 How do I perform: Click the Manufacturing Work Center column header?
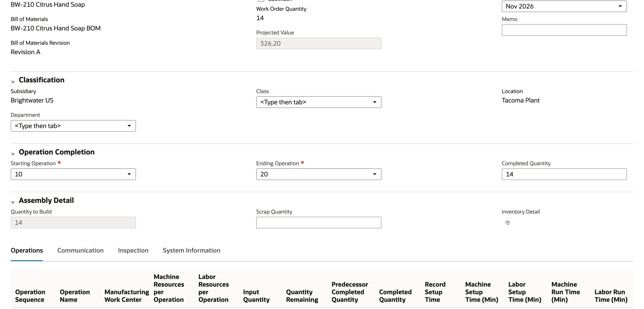coord(127,296)
